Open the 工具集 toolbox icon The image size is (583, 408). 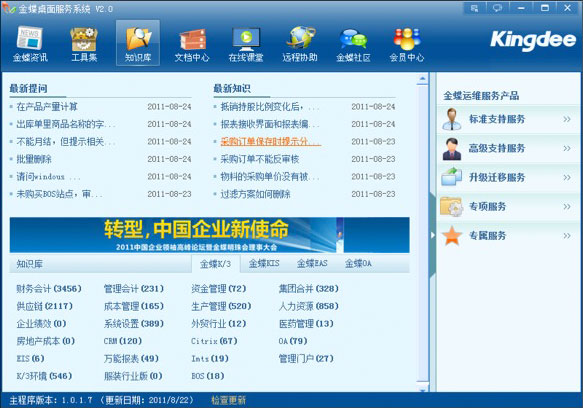(84, 44)
